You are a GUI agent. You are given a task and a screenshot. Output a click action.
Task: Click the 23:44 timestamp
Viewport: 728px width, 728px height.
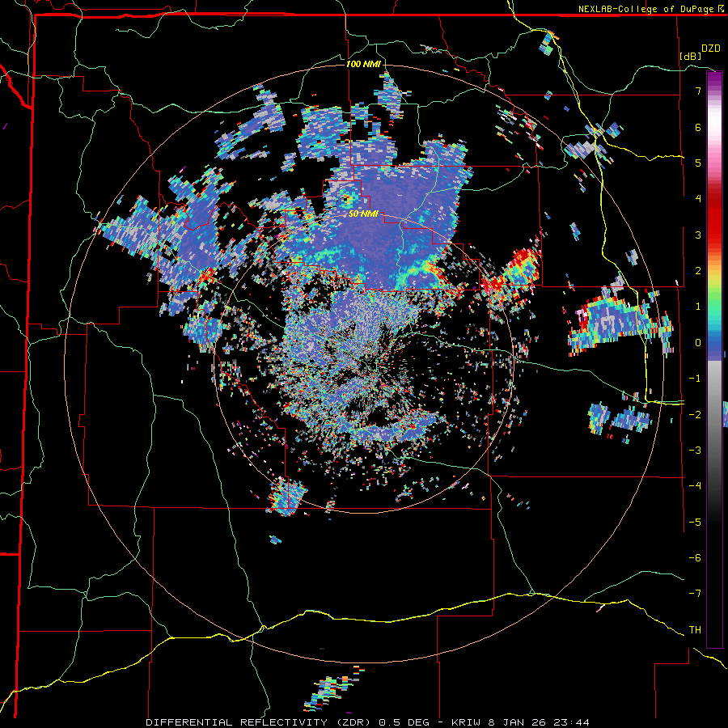[x=572, y=722]
